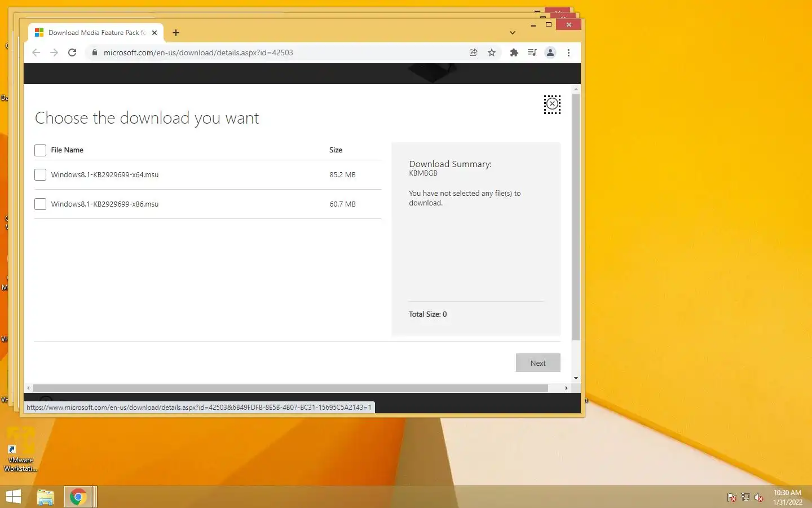Image resolution: width=812 pixels, height=508 pixels.
Task: Share this page using the share icon
Action: pyautogui.click(x=474, y=52)
